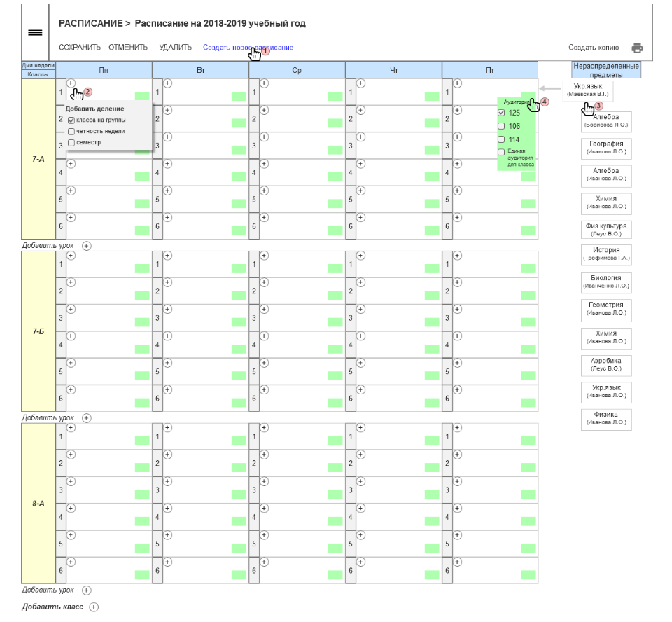This screenshot has width=672, height=622.
Task: Click plus icon in 8-А Thursday lesson 6
Action: pos(361,562)
